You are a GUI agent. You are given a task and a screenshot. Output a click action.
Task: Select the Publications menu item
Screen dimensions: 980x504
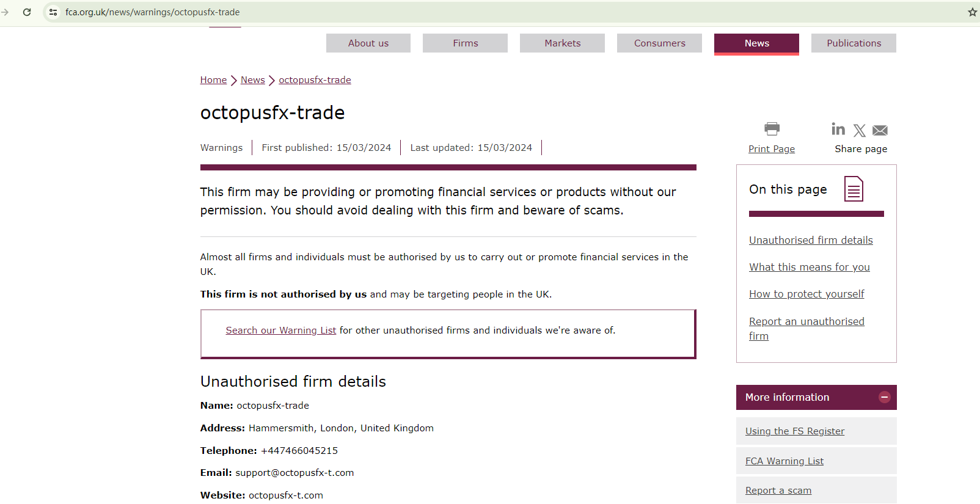coord(854,43)
